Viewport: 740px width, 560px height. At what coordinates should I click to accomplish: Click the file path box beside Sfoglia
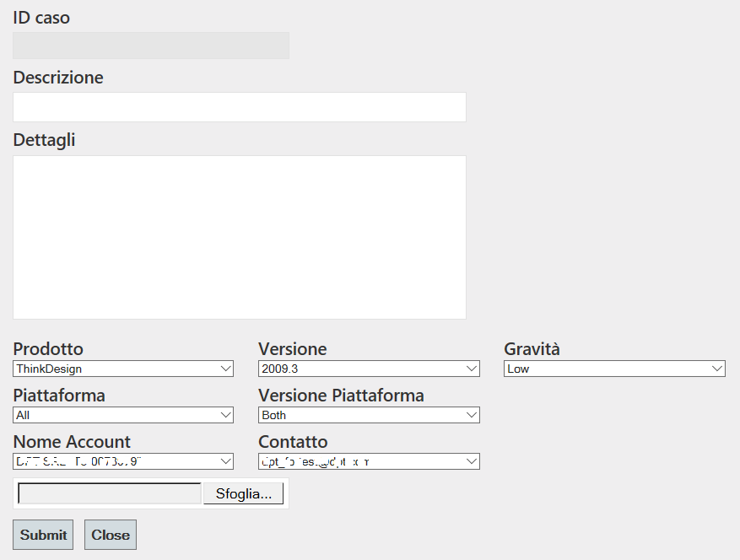click(x=109, y=494)
